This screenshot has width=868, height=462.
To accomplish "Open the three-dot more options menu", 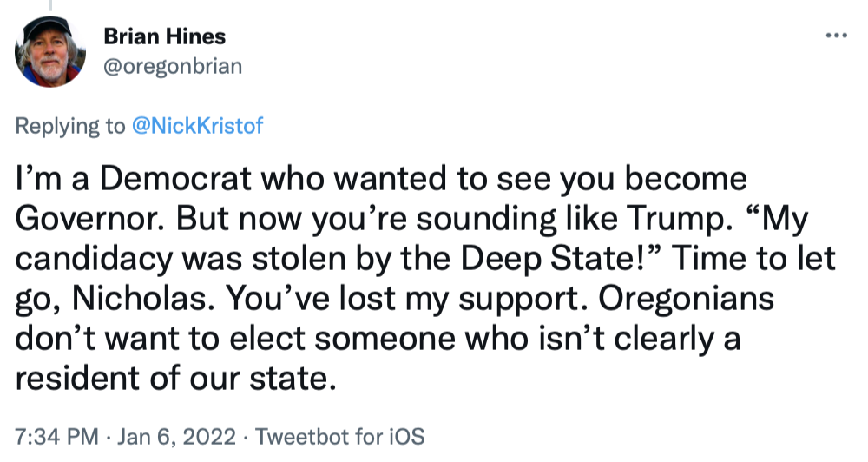I will tap(835, 36).
